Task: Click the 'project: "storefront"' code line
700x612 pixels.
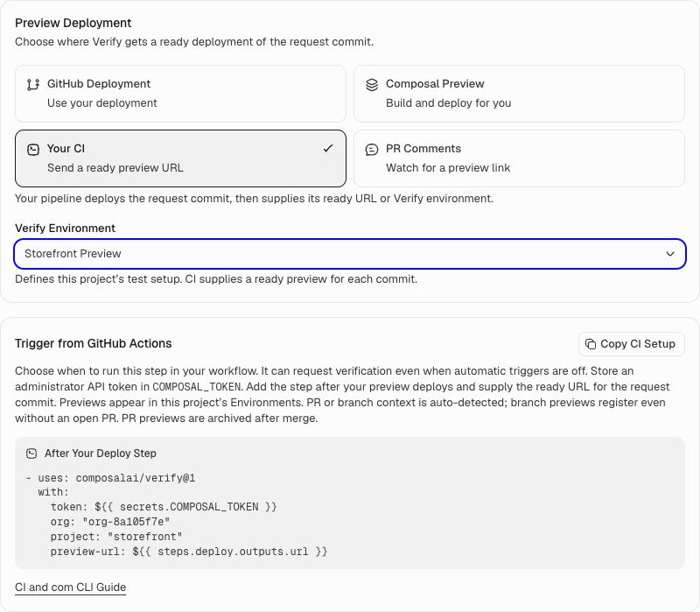Action: pyautogui.click(x=116, y=537)
